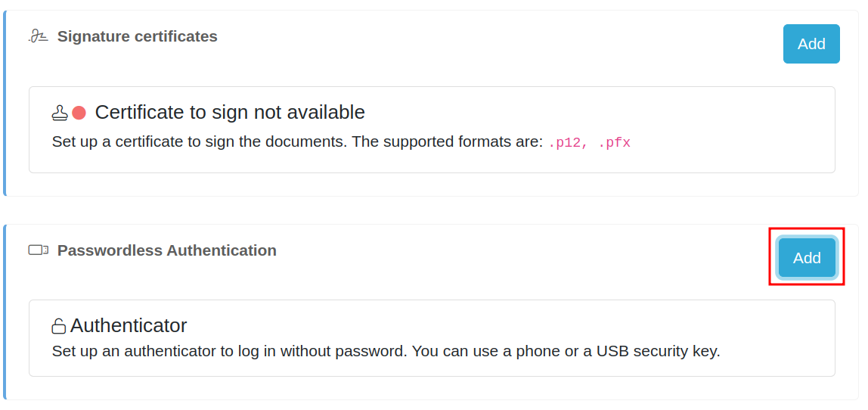Click the authenticator setup description sentence
Viewport: 868px width, 410px height.
tap(302, 351)
